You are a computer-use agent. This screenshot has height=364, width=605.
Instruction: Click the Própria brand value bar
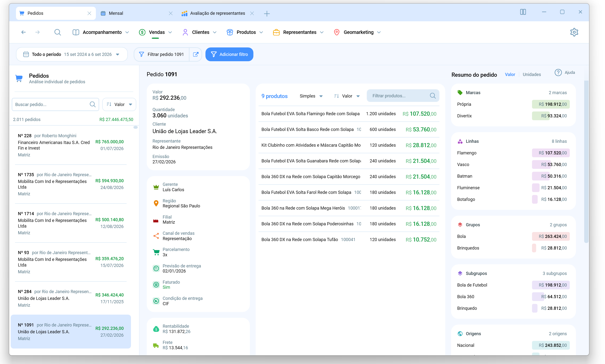[551, 104]
